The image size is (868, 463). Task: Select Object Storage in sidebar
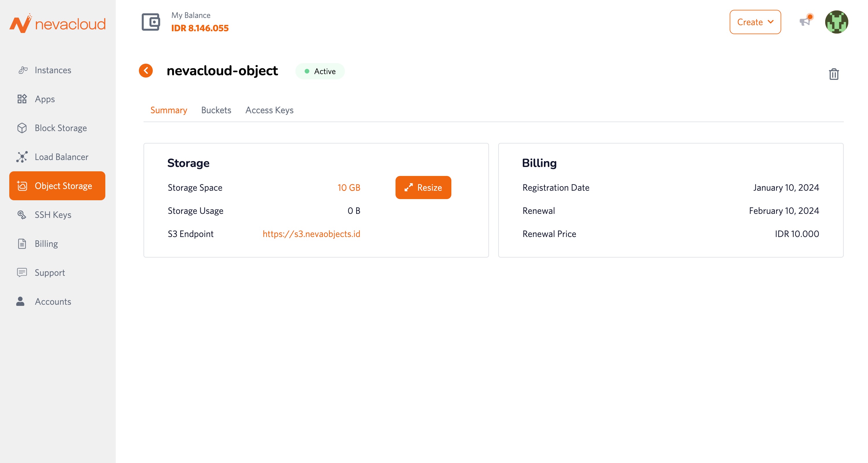57,186
